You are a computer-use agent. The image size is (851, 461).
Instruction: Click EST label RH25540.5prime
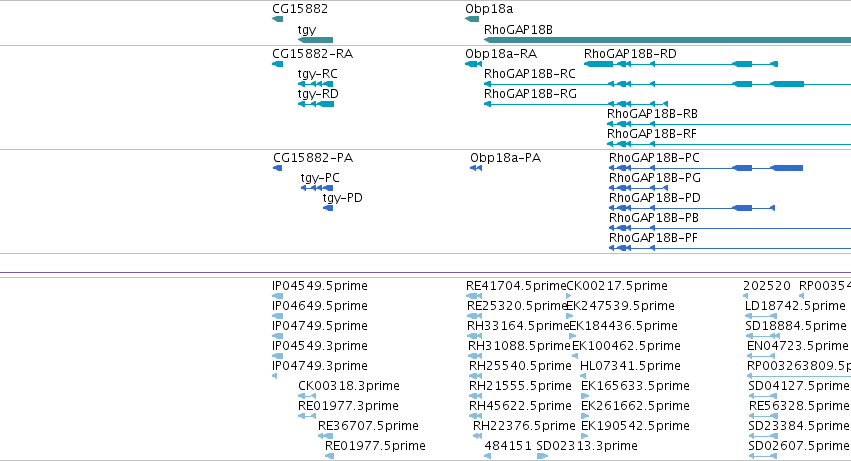click(x=520, y=367)
